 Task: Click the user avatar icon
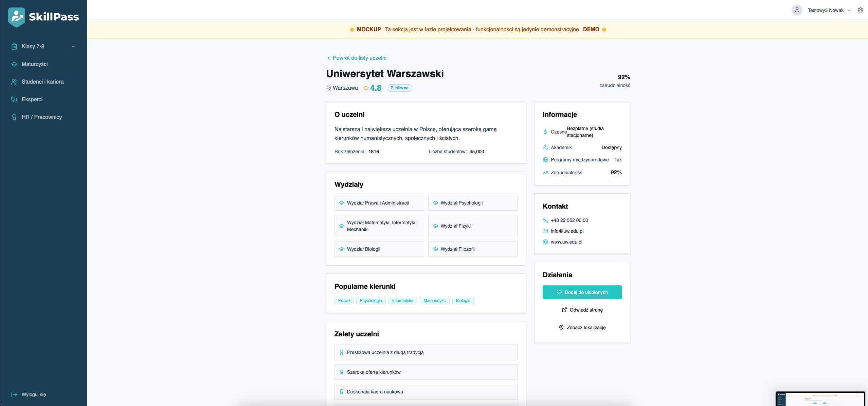pyautogui.click(x=797, y=10)
